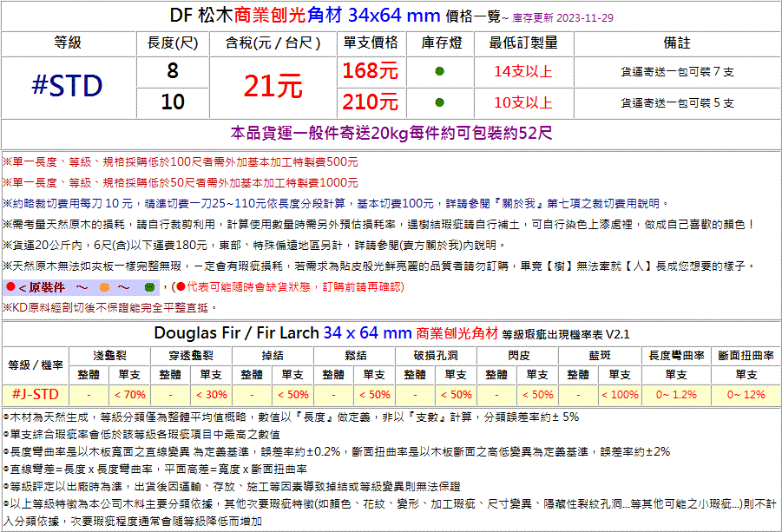The image size is (782, 532).
Task: Click the 長度彎曲率 column header
Action: [676, 356]
